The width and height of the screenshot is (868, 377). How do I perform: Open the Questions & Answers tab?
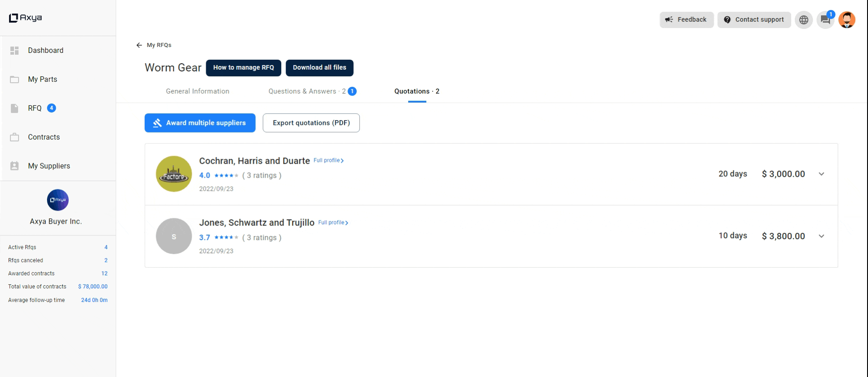307,91
